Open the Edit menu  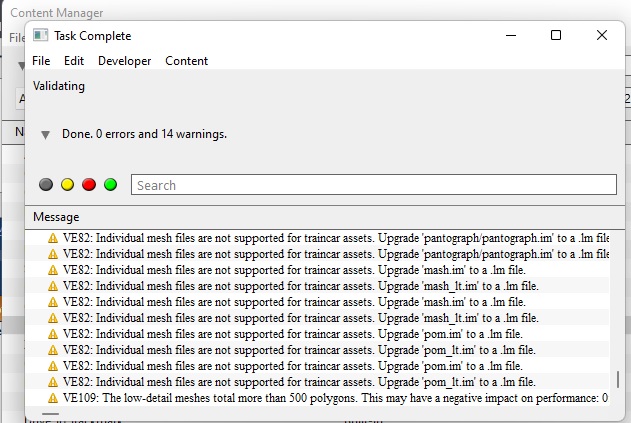pyautogui.click(x=74, y=61)
